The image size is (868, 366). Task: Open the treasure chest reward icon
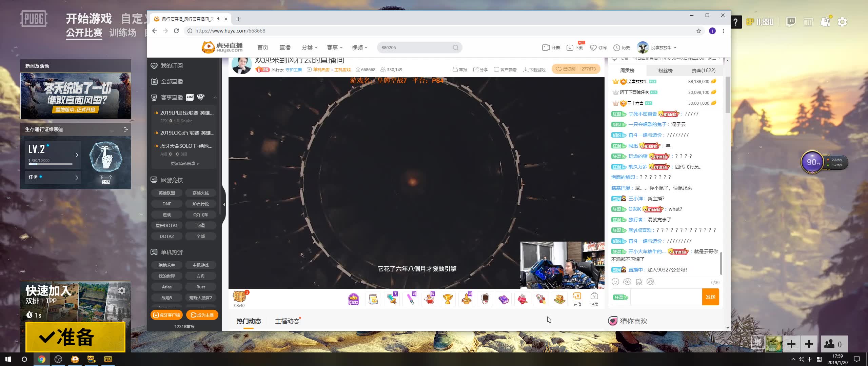[x=239, y=296]
